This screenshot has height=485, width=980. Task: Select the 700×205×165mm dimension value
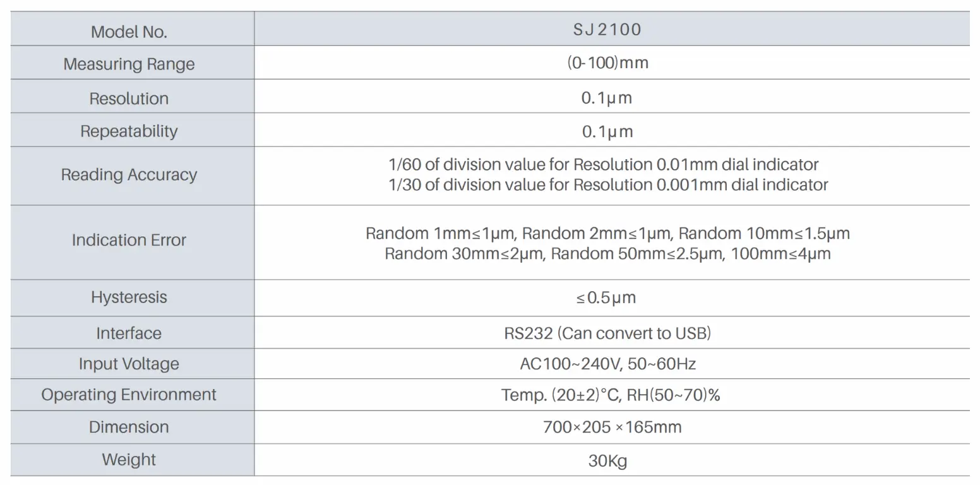coord(612,427)
